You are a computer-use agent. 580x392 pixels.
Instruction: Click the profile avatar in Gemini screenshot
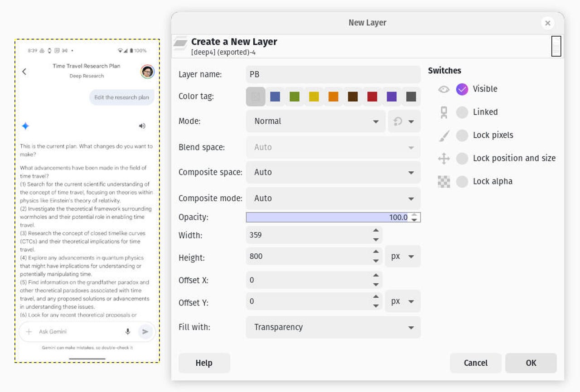tap(147, 72)
